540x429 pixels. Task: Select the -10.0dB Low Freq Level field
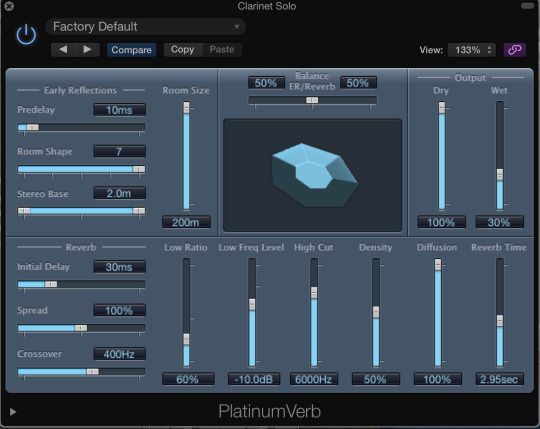tap(254, 379)
